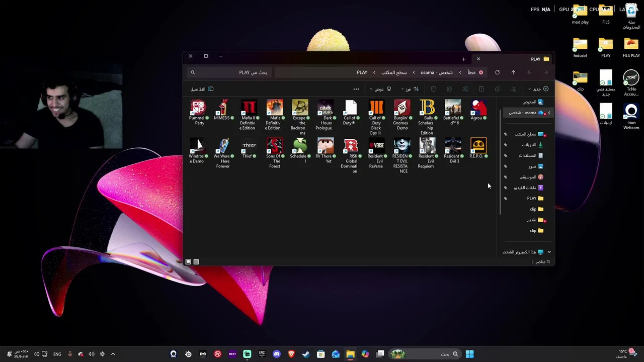The height and width of the screenshot is (362, 644).
Task: Select the Schedule I shortcut
Action: tap(300, 150)
